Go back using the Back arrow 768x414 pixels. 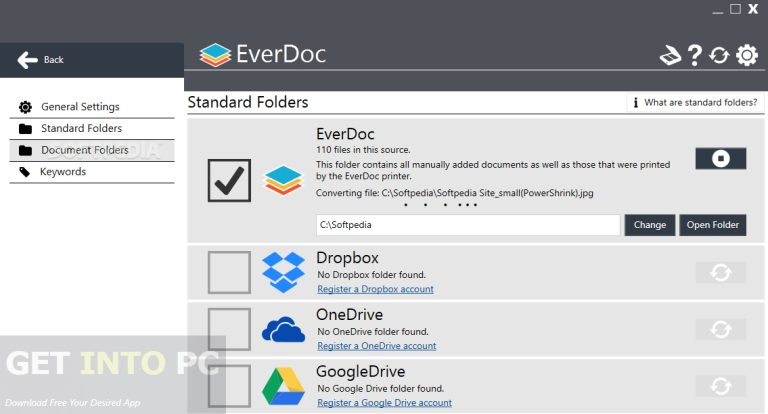[x=40, y=60]
